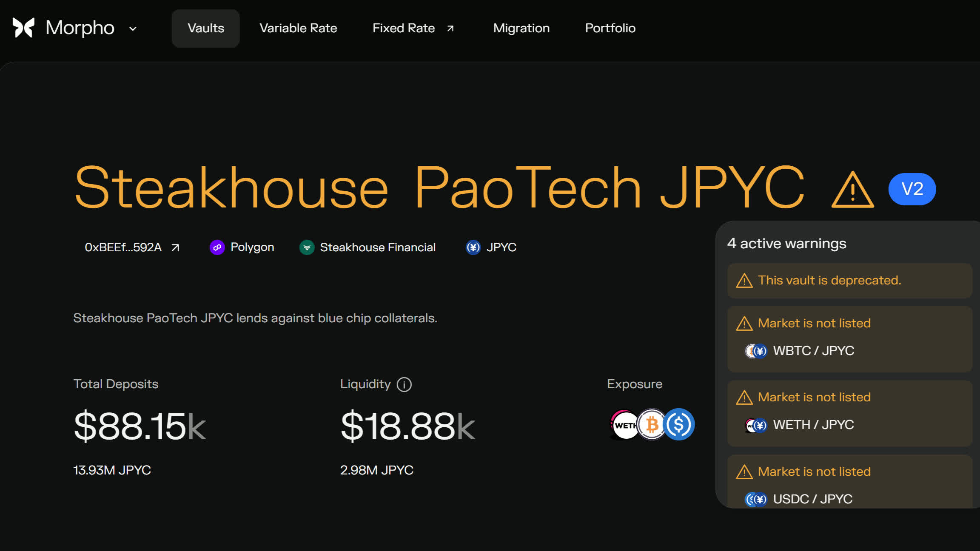Switch to Variable Rate tab
This screenshot has width=980, height=551.
click(298, 28)
